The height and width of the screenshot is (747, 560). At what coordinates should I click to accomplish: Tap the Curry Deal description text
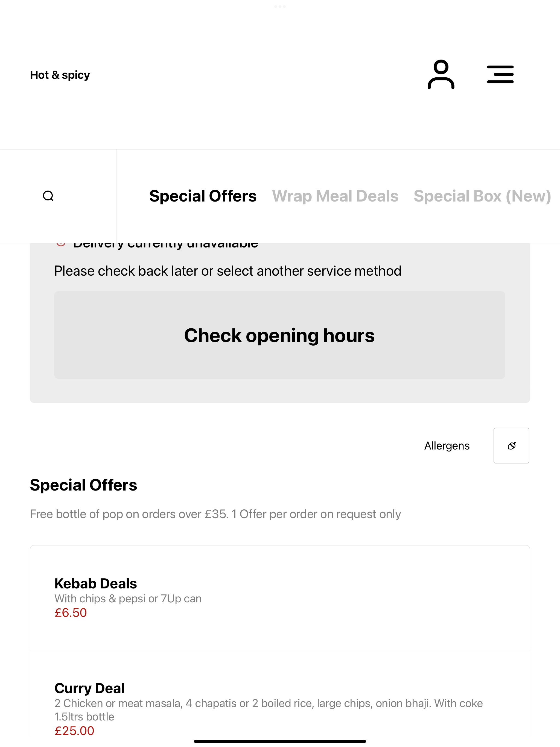pyautogui.click(x=269, y=710)
